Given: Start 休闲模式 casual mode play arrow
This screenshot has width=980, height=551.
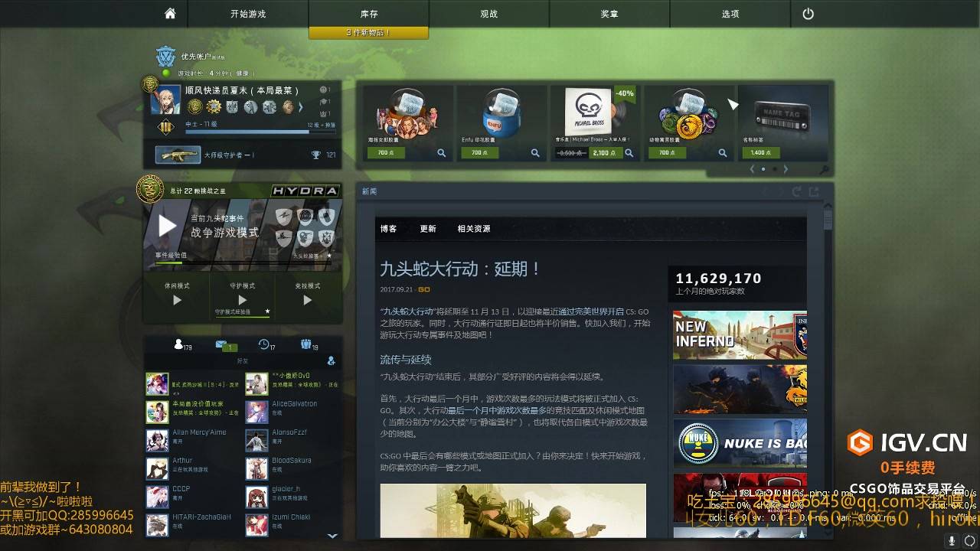Looking at the screenshot, I should pyautogui.click(x=177, y=301).
